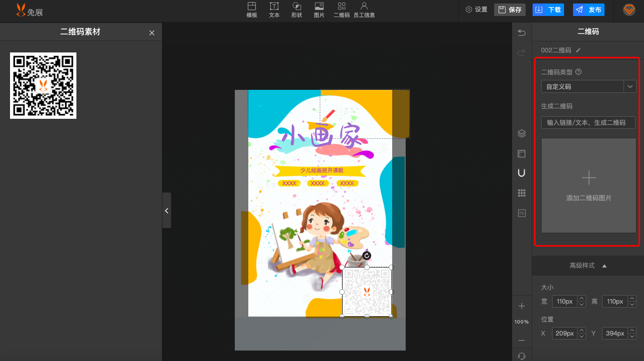Increase Y position with up stepper
Image resolution: width=644 pixels, height=361 pixels.
pyautogui.click(x=632, y=330)
